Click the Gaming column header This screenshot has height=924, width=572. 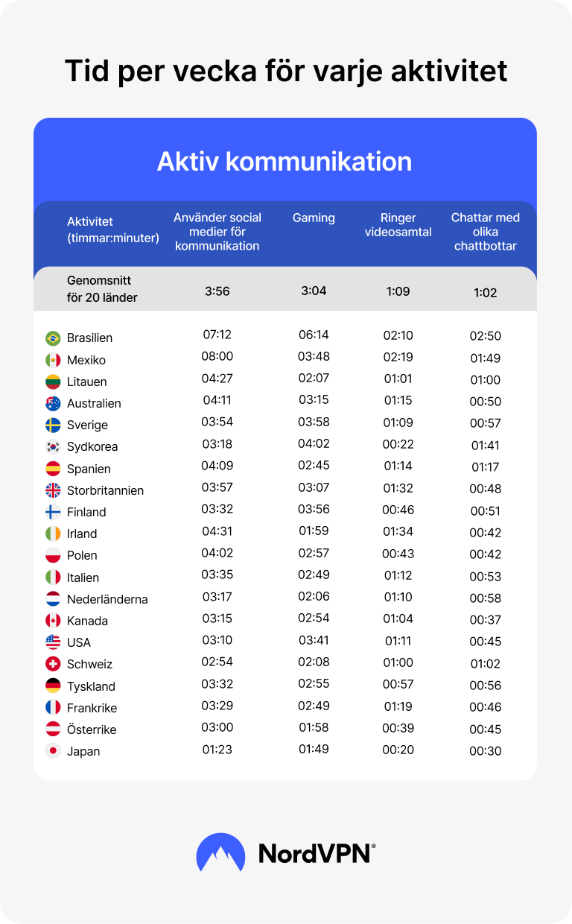click(314, 218)
